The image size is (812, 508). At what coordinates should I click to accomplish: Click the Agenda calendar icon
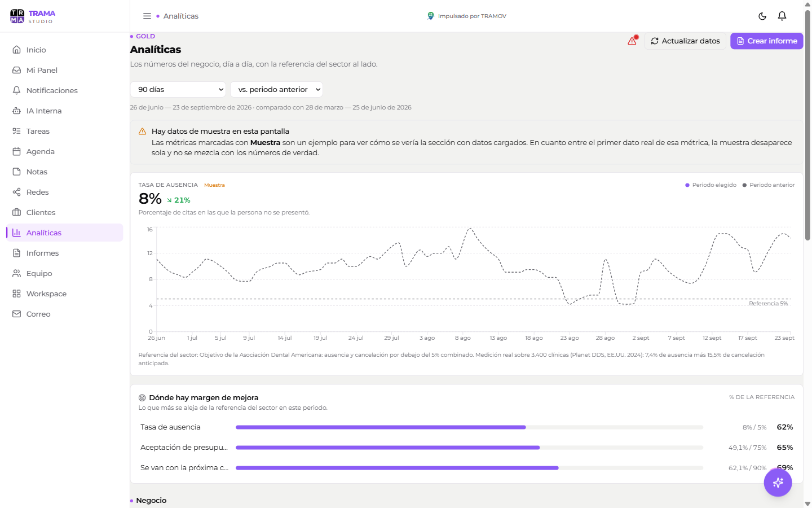click(x=17, y=151)
